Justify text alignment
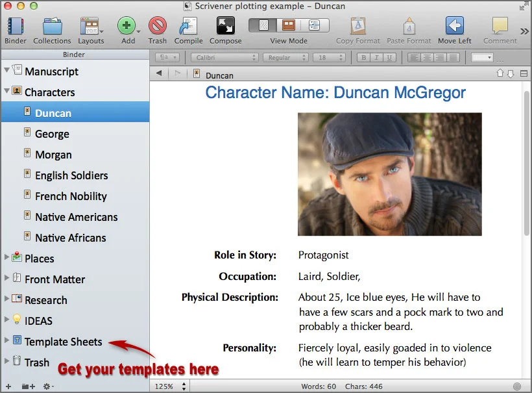Viewport: 532px width, 393px height. pos(453,58)
